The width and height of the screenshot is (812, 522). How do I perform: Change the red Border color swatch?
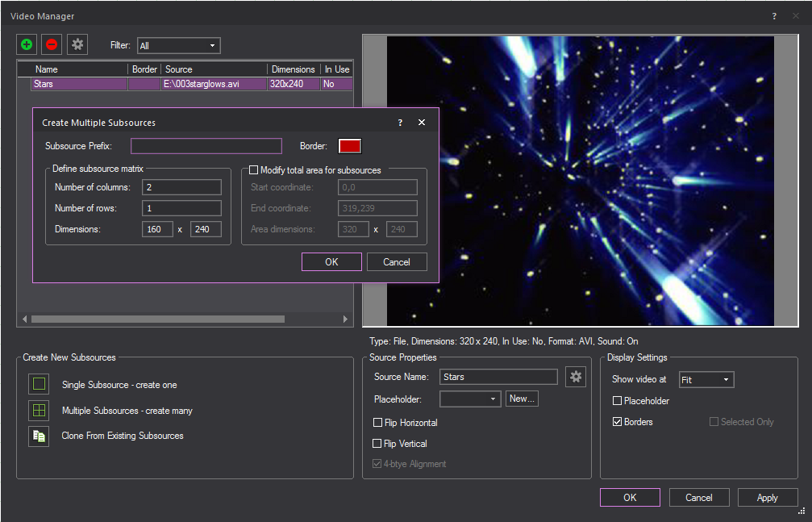tap(348, 146)
